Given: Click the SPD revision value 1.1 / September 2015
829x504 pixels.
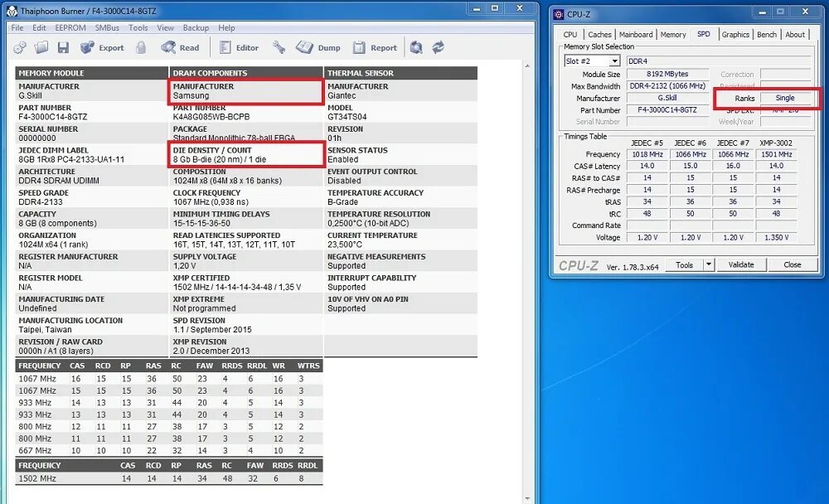Looking at the screenshot, I should pos(212,329).
